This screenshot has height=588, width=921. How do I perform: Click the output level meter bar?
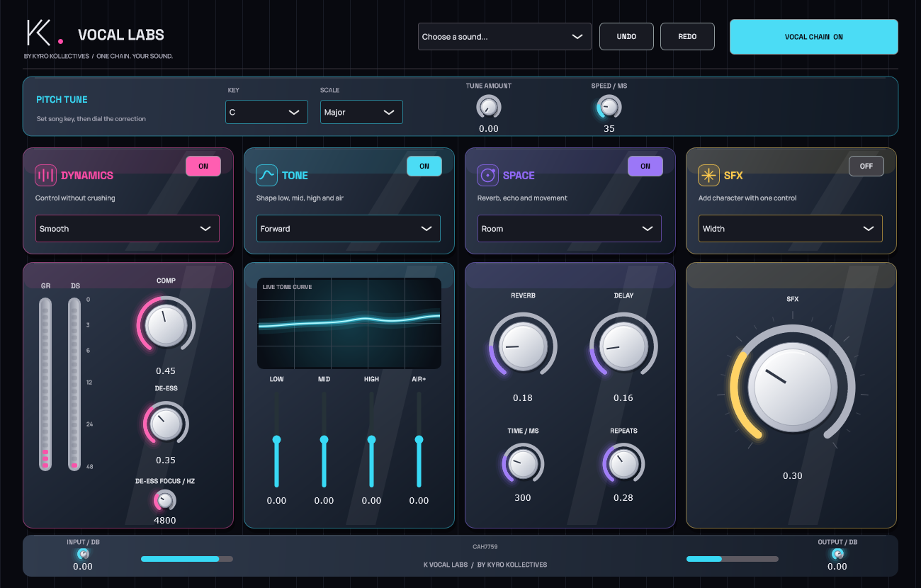point(733,559)
